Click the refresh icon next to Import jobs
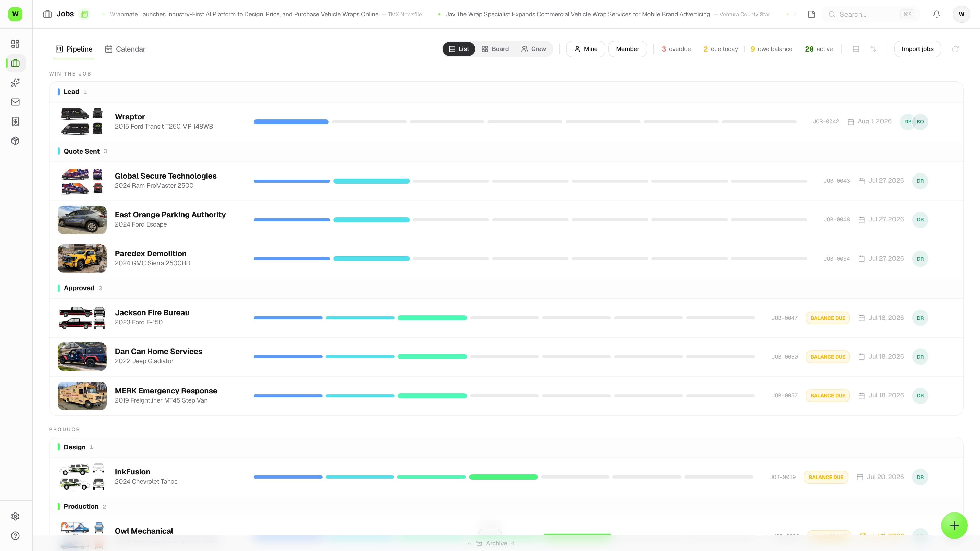The height and width of the screenshot is (551, 980). (x=955, y=49)
